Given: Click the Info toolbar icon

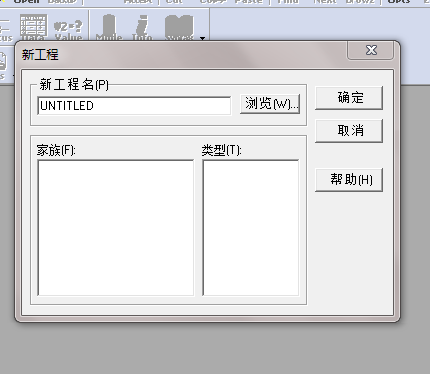Looking at the screenshot, I should tap(142, 28).
